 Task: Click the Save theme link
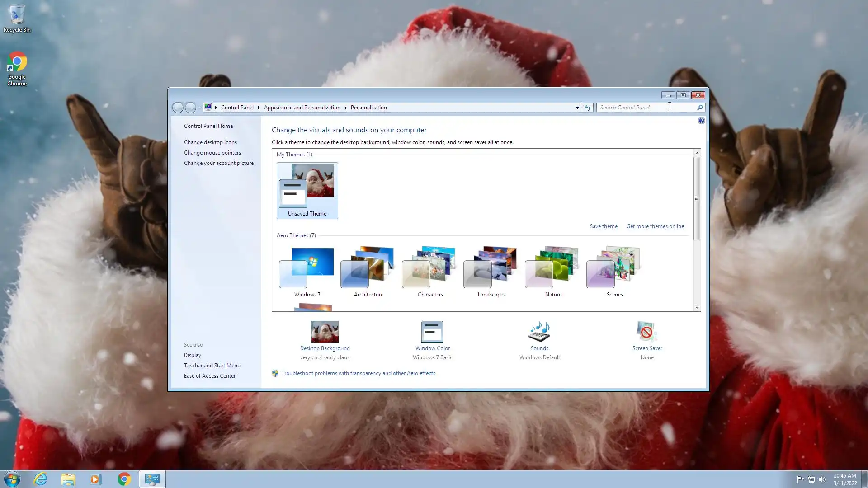pos(603,226)
